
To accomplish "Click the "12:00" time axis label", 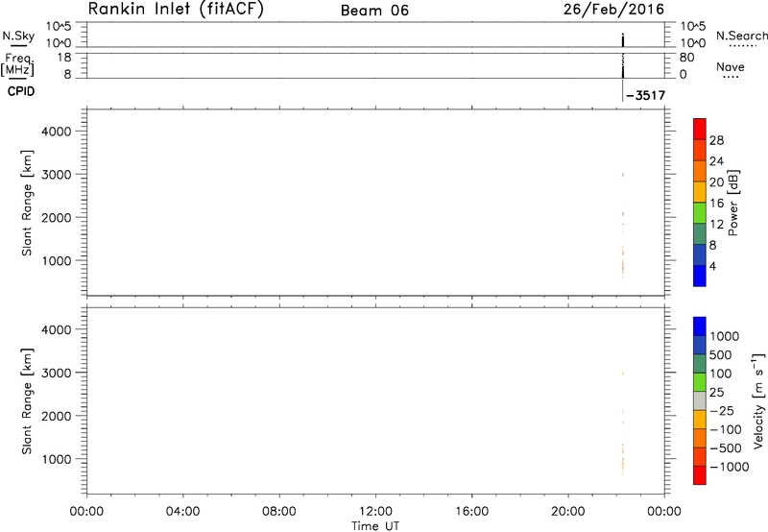I will [x=375, y=512].
